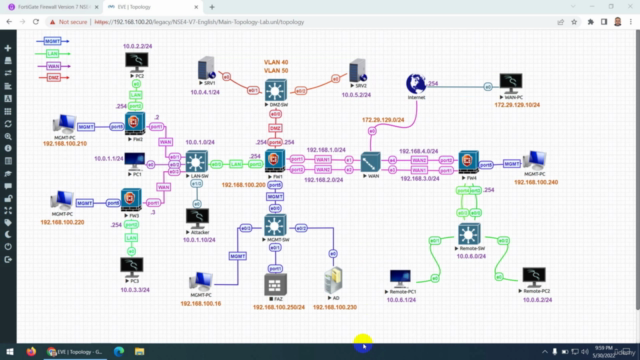Bookmark this page with star icon
This screenshot has width=640, height=360.
coord(574,22)
